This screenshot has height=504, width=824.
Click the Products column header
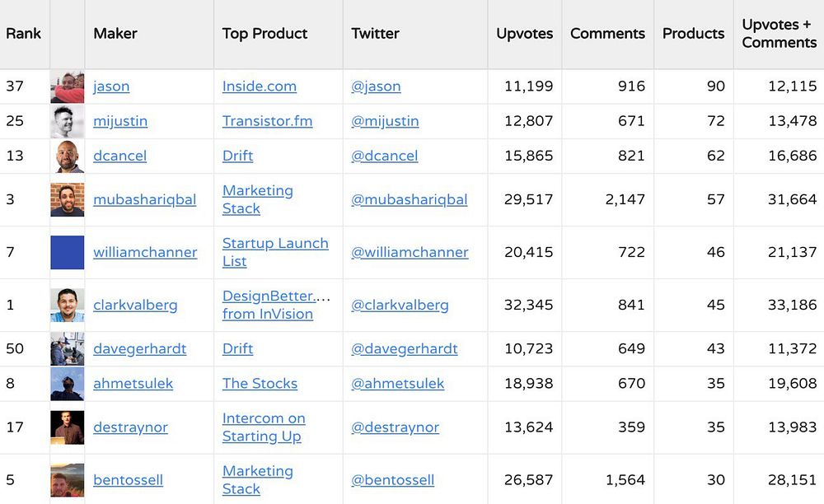click(x=693, y=34)
